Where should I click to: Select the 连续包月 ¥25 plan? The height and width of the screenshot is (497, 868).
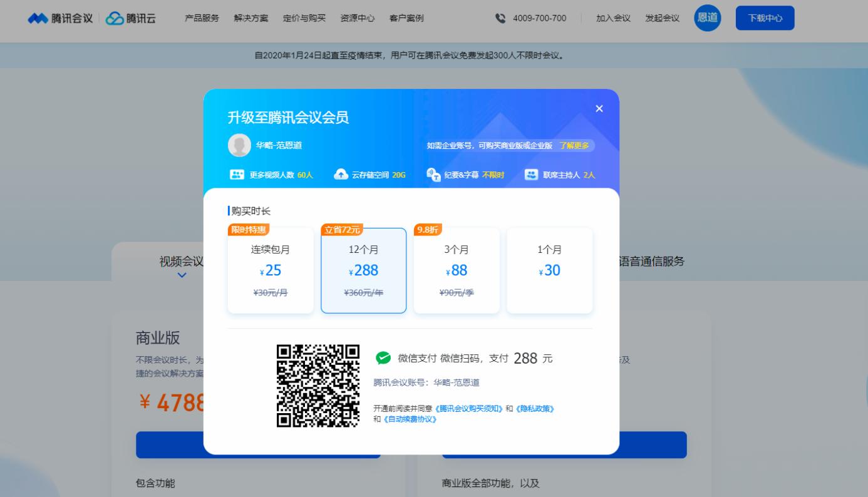point(271,270)
